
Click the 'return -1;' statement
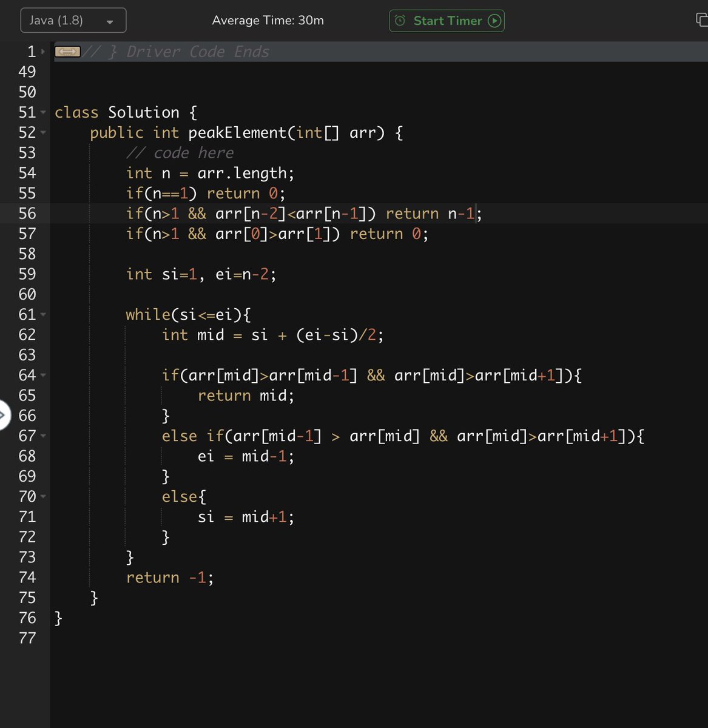pyautogui.click(x=170, y=578)
